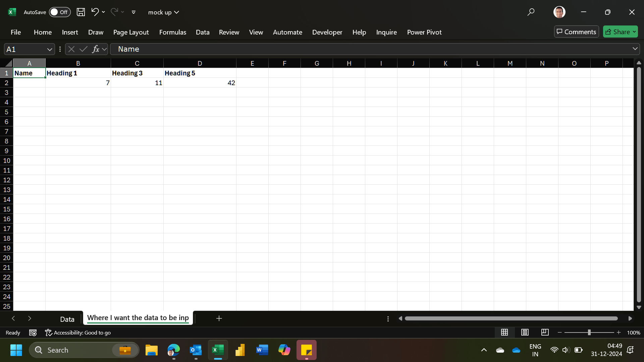Screen dimensions: 644x362
Task: Click next sheet navigation arrow
Action: [x=30, y=318]
